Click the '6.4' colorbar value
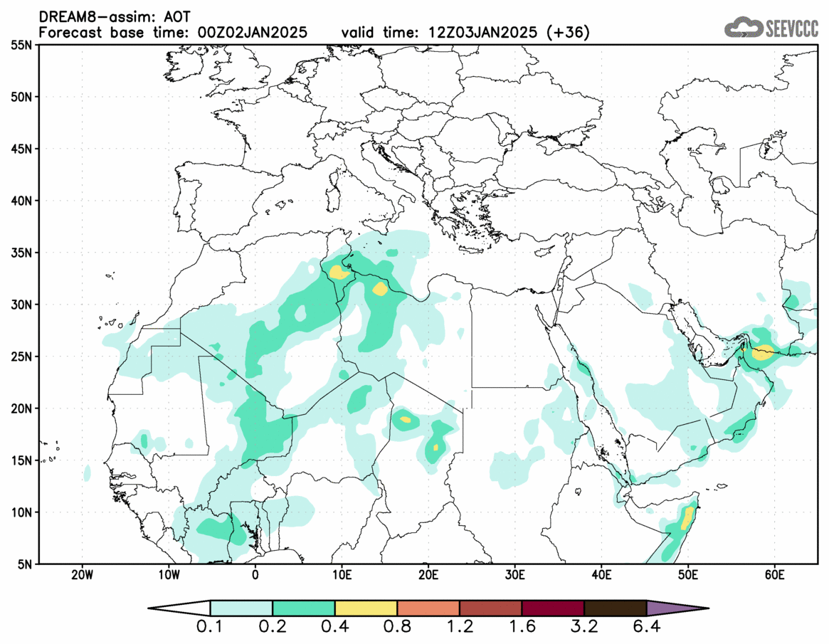829x644 pixels. (x=647, y=627)
